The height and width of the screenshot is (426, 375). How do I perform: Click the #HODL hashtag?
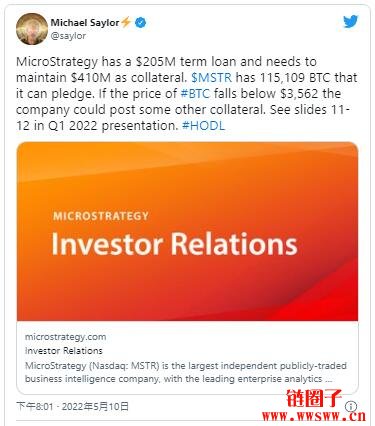pyautogui.click(x=203, y=126)
